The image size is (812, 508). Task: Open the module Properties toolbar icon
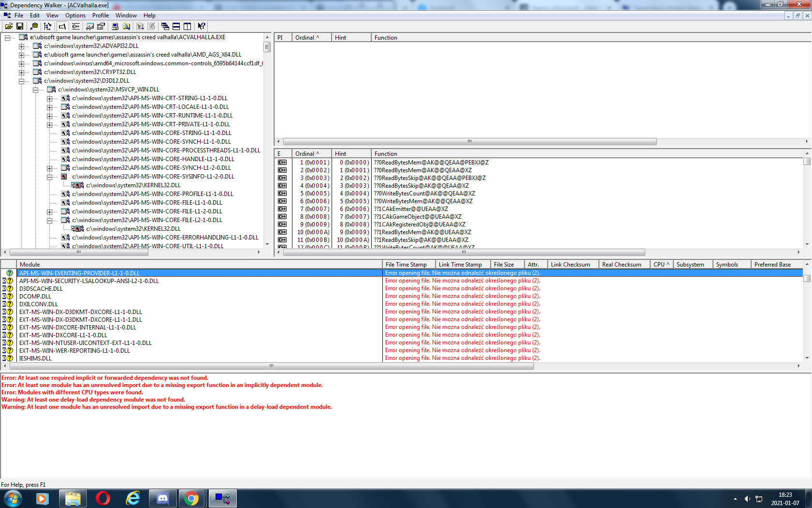coord(101,26)
